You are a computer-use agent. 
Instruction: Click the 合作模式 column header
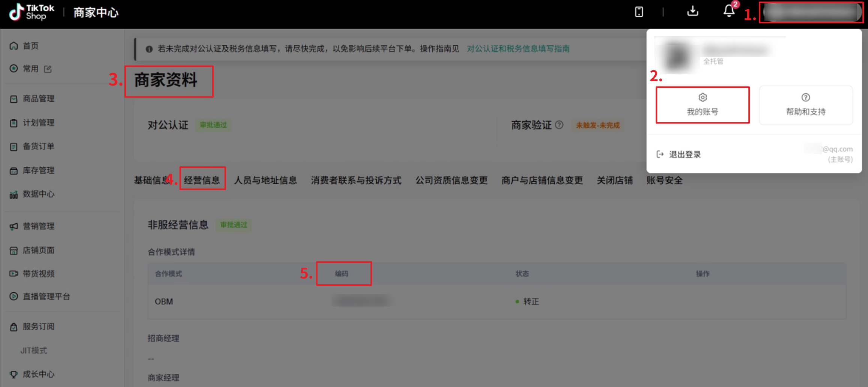[x=168, y=274]
